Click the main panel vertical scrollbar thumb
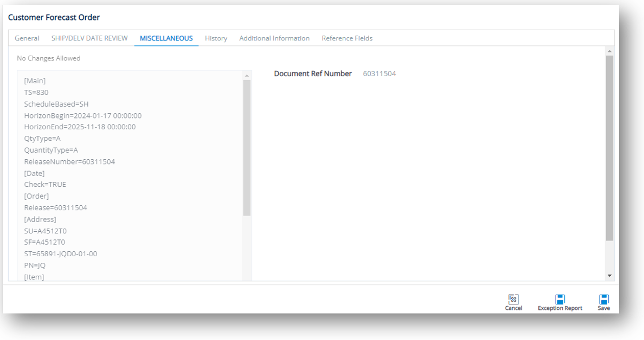644x340 pixels. 609,148
